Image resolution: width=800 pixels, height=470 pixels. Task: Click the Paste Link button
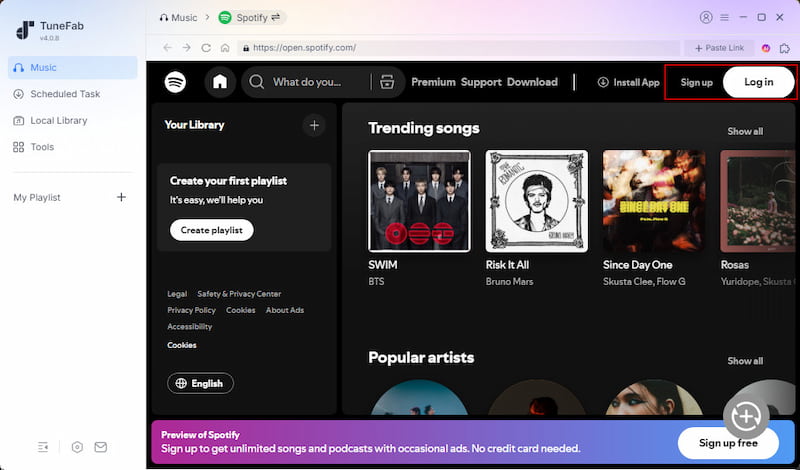[x=719, y=48]
